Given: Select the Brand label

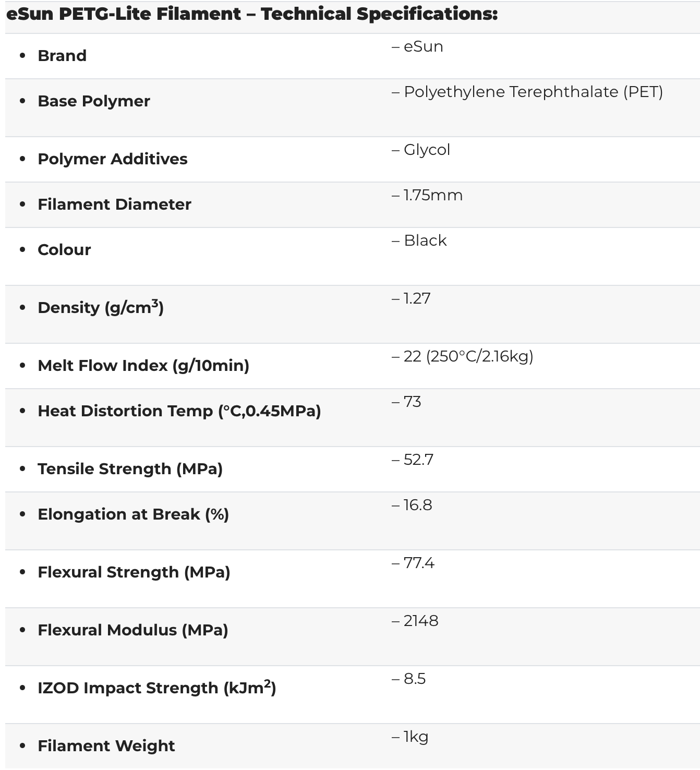Looking at the screenshot, I should pos(62,56).
